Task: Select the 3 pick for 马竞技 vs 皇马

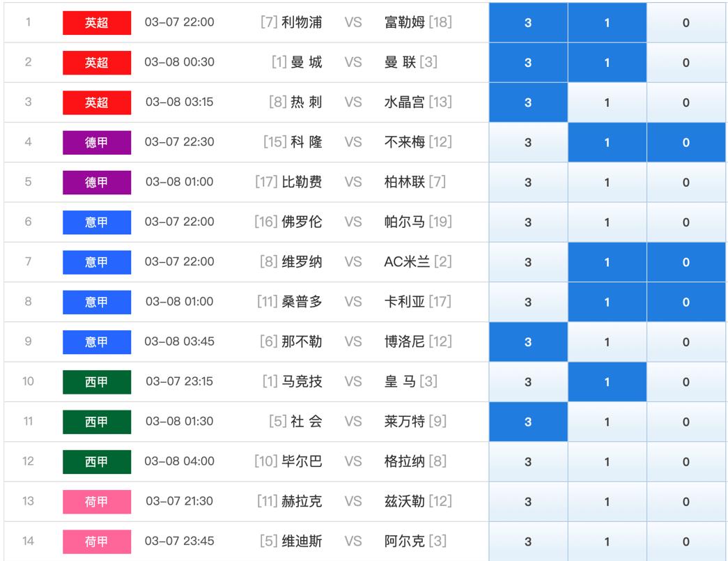Action: [x=528, y=382]
